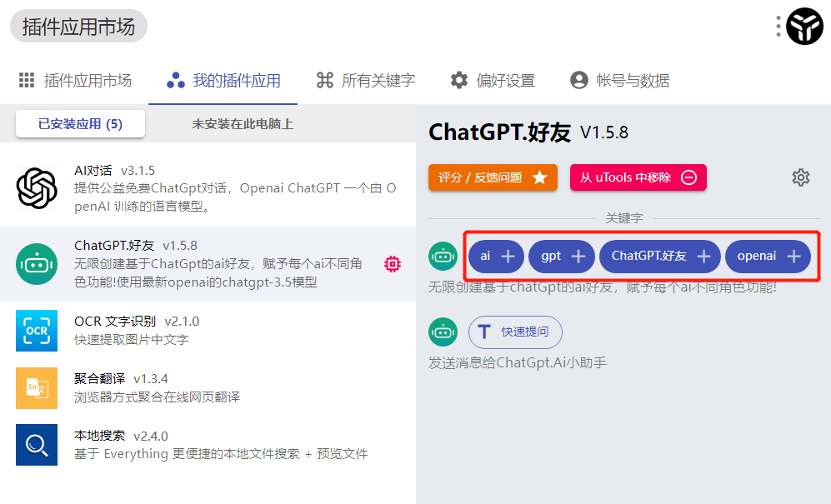Click the robot icon beside keyword chips
This screenshot has height=504, width=831.
click(x=443, y=257)
